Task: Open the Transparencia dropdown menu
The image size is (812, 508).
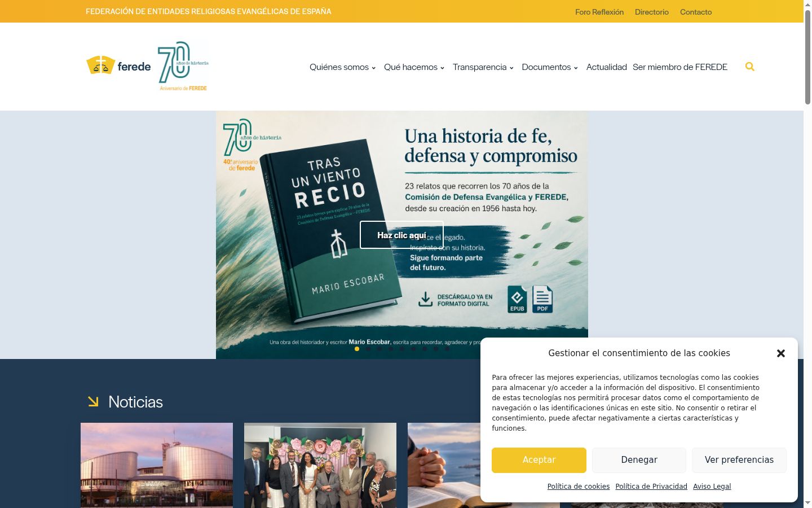Action: [483, 67]
